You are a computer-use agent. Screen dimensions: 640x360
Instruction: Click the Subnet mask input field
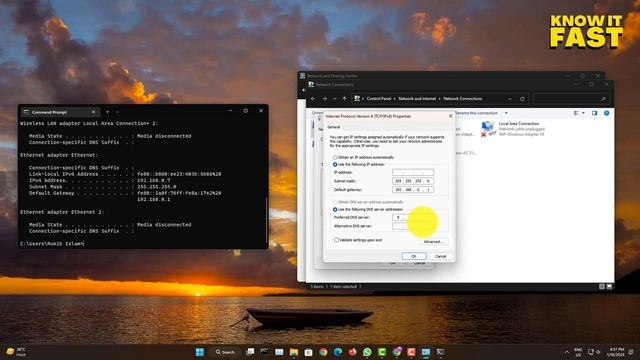[413, 181]
